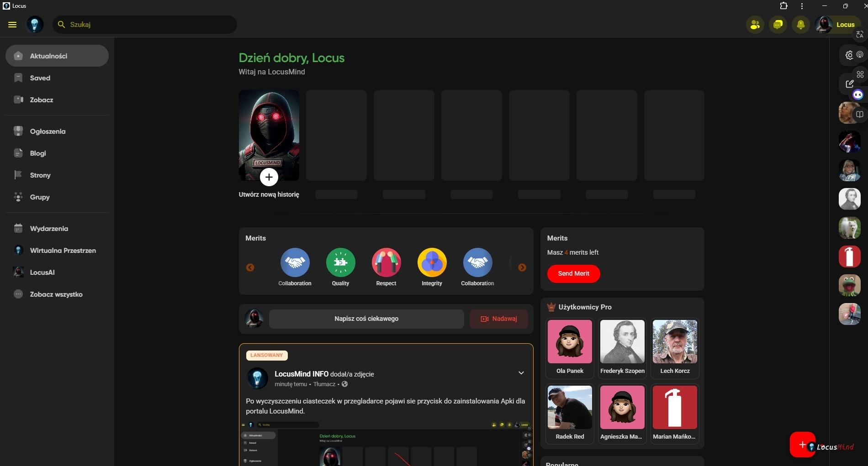Click the LocusMind lightbulb logo in header
Viewport: 868px width, 466px height.
(35, 25)
